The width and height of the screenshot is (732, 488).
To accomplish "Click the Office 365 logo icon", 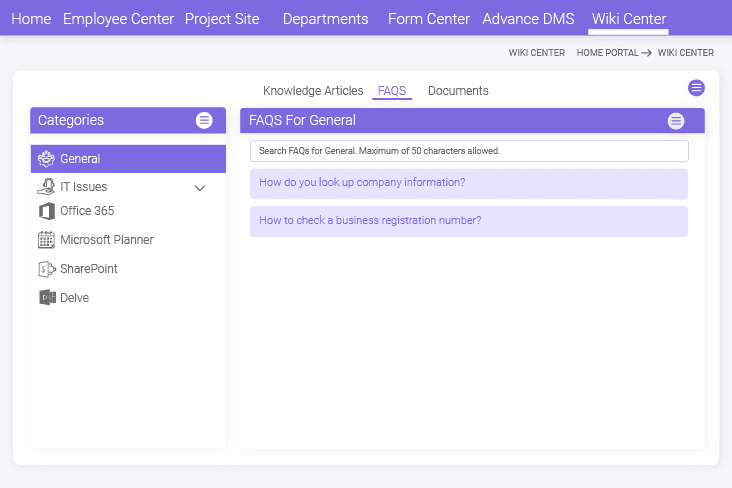I will (46, 211).
